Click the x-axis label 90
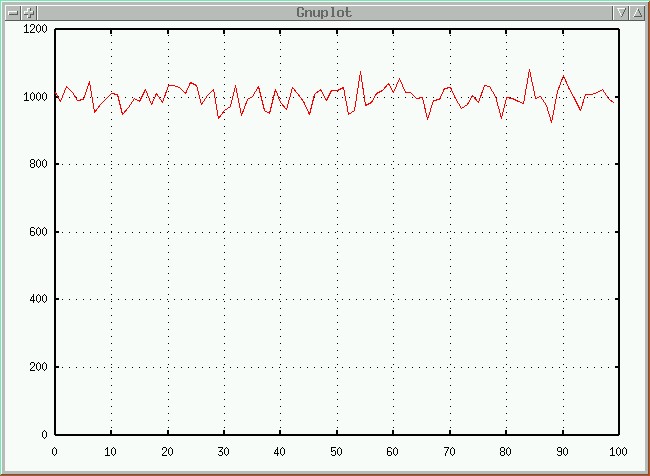The height and width of the screenshot is (476, 650). (562, 452)
